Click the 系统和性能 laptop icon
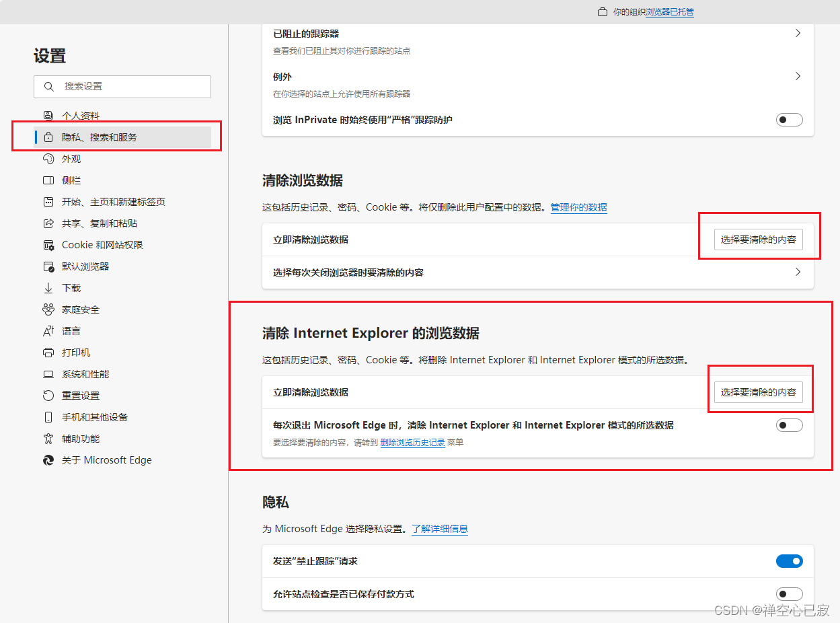Image resolution: width=840 pixels, height=623 pixels. pyautogui.click(x=48, y=374)
